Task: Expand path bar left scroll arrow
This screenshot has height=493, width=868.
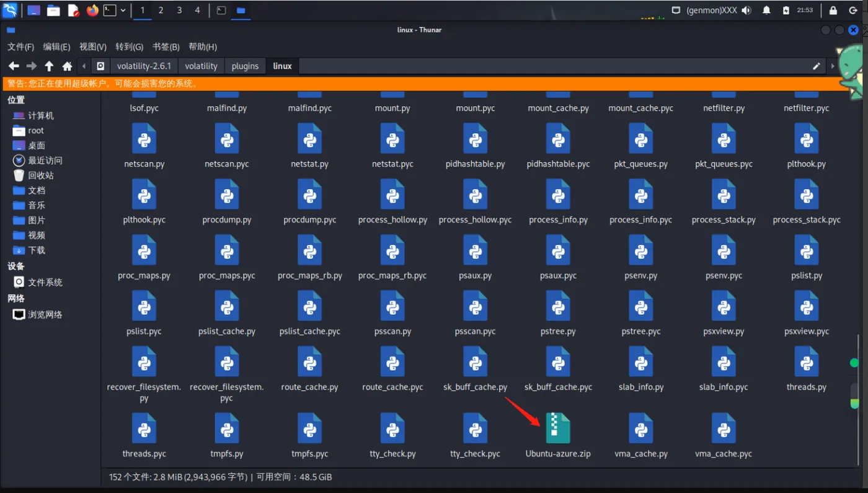Action: (x=84, y=66)
